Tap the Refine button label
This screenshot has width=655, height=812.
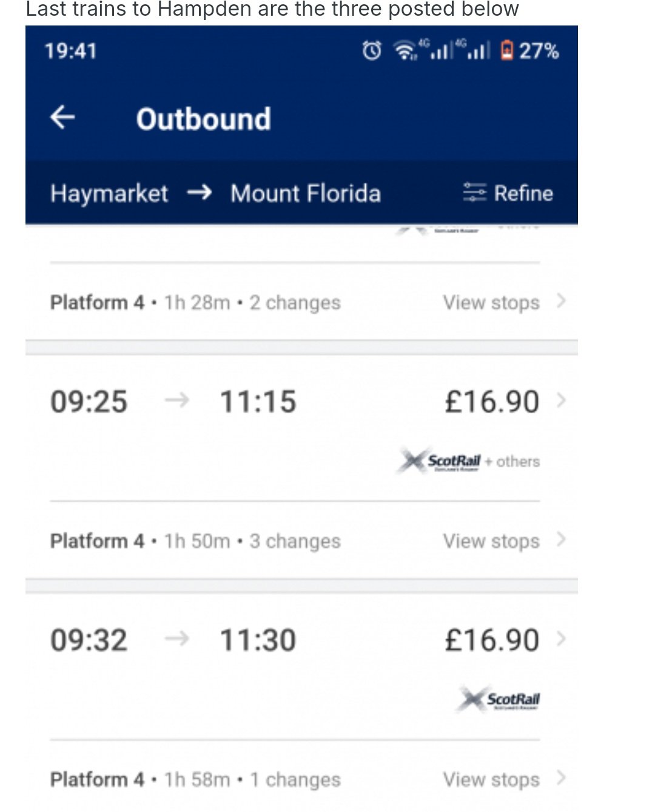point(523,193)
